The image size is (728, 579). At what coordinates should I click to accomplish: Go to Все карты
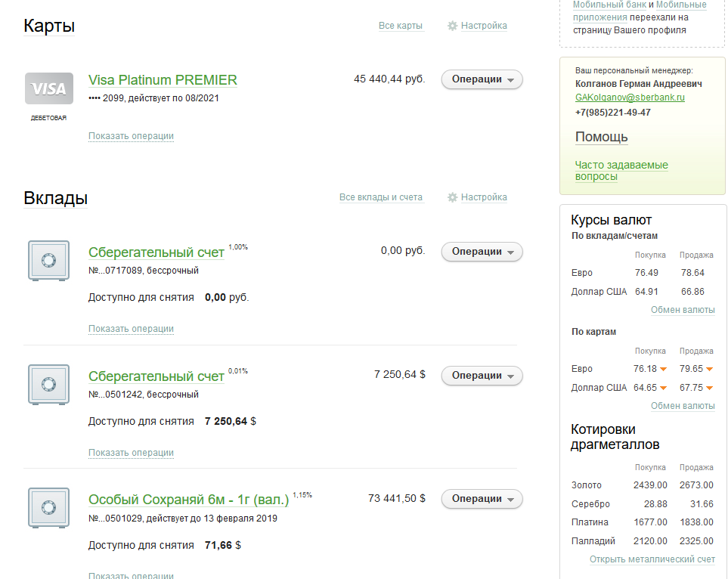[400, 26]
